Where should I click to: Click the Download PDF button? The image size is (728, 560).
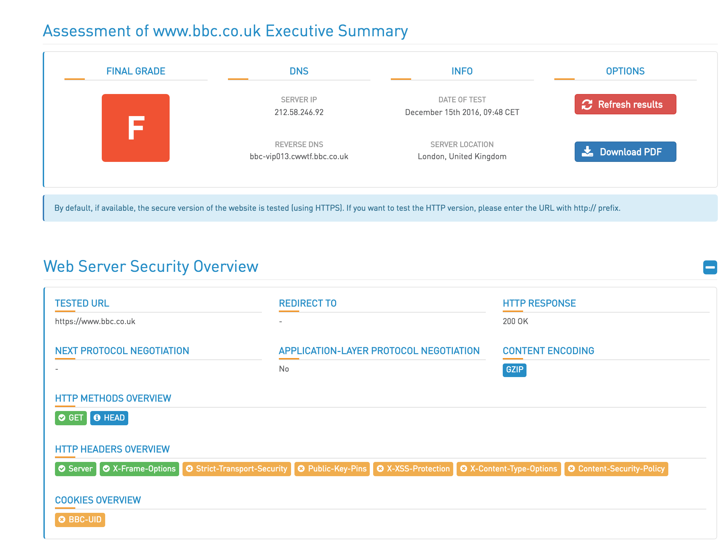[625, 152]
